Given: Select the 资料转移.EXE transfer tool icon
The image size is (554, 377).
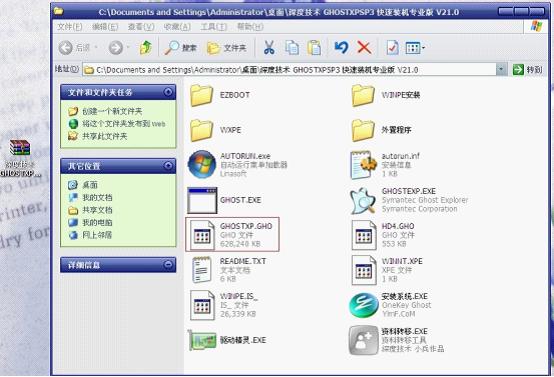Looking at the screenshot, I should click(x=364, y=341).
